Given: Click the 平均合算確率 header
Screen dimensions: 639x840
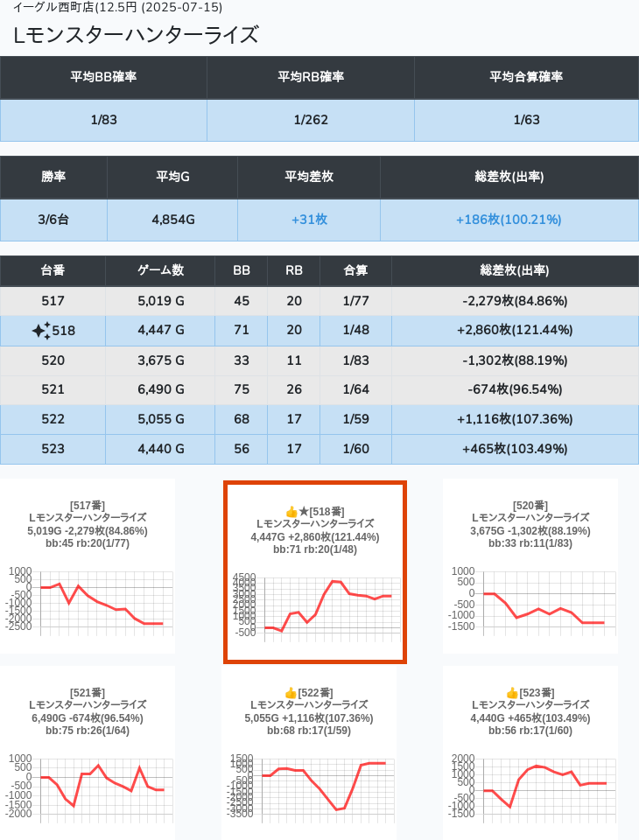Looking at the screenshot, I should coord(526,77).
